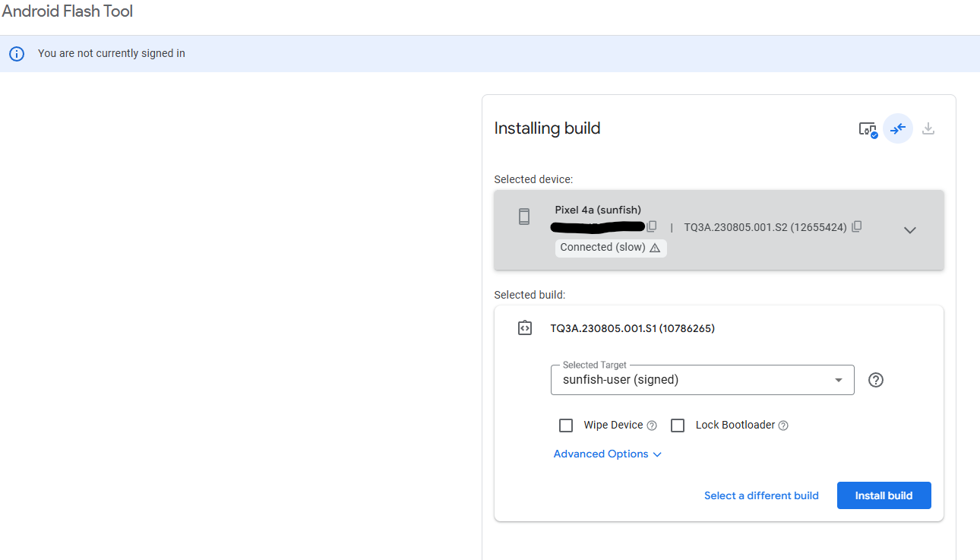The image size is (980, 560).
Task: Tick the Lock Bootloader checkbox
Action: [678, 426]
